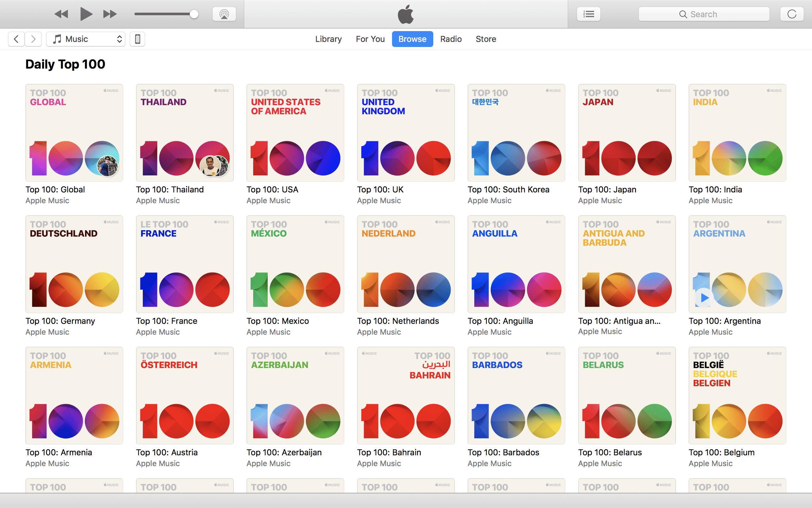Open the Antigua and Barbuda cover
The image size is (812, 508).
click(627, 264)
